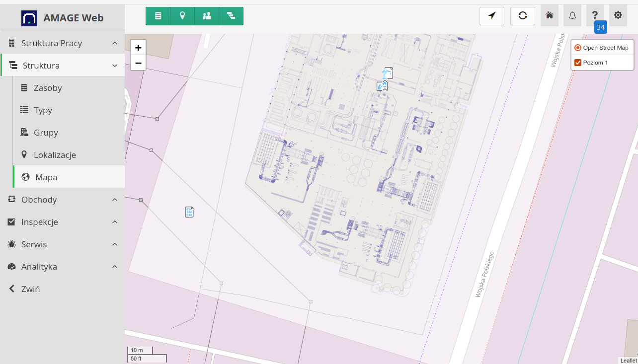Click the green database resources toolbar icon

point(158,16)
